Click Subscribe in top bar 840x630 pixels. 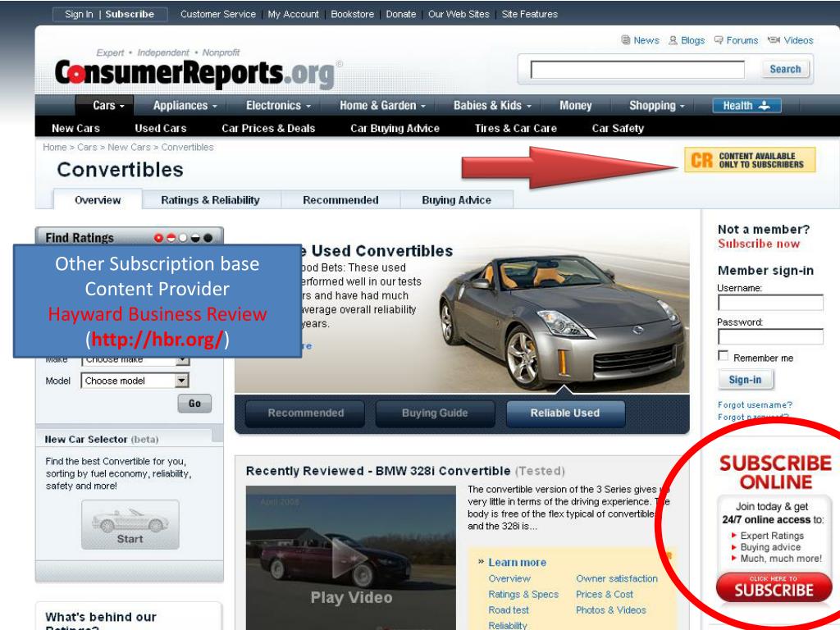click(130, 15)
